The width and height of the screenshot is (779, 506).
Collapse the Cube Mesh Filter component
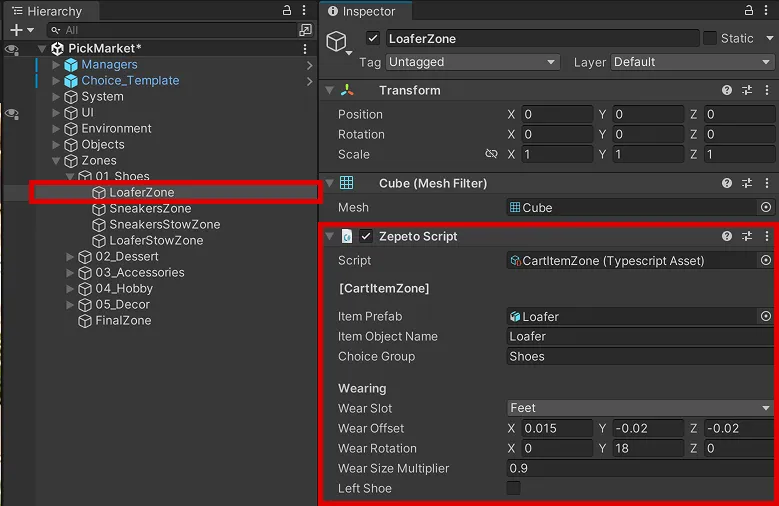click(x=329, y=183)
